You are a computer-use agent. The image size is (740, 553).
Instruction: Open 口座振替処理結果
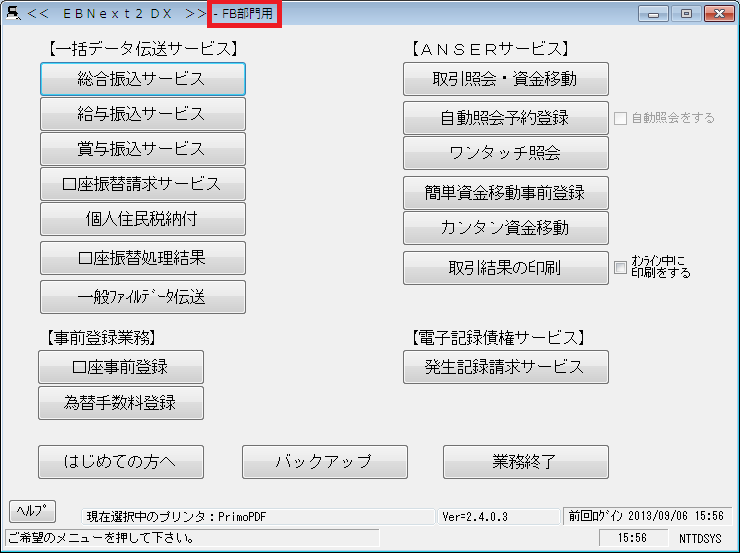(x=143, y=258)
